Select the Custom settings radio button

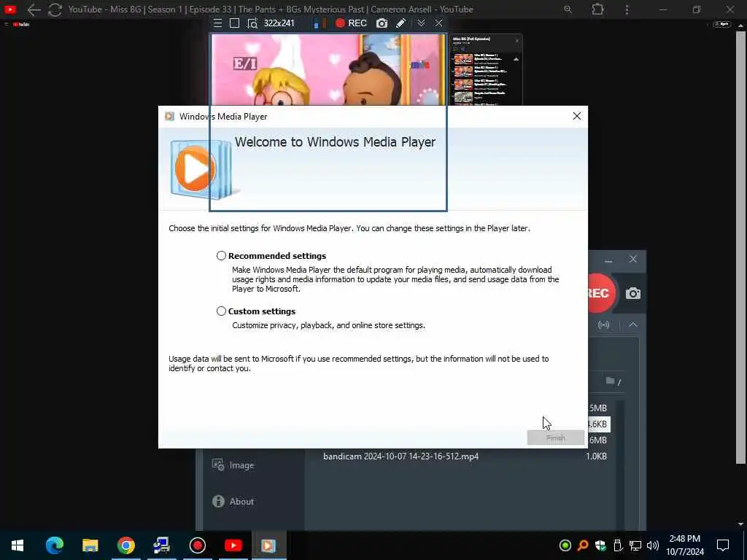coord(221,311)
